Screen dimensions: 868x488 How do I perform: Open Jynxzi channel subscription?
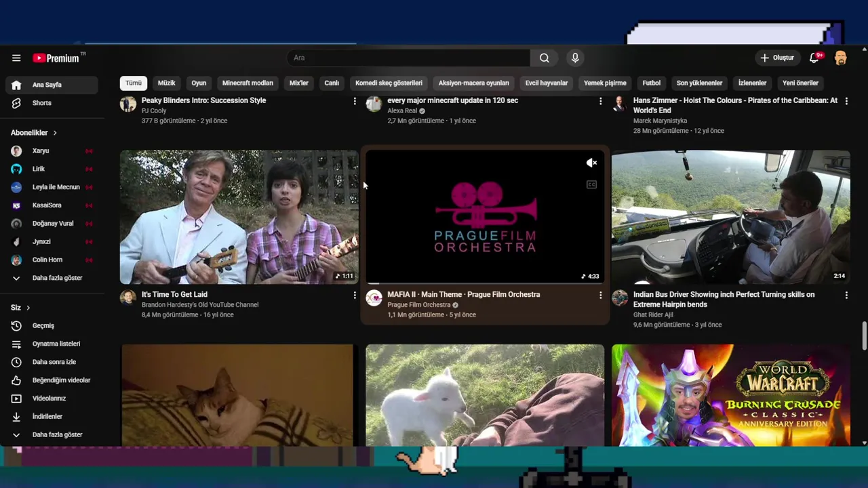click(x=52, y=242)
